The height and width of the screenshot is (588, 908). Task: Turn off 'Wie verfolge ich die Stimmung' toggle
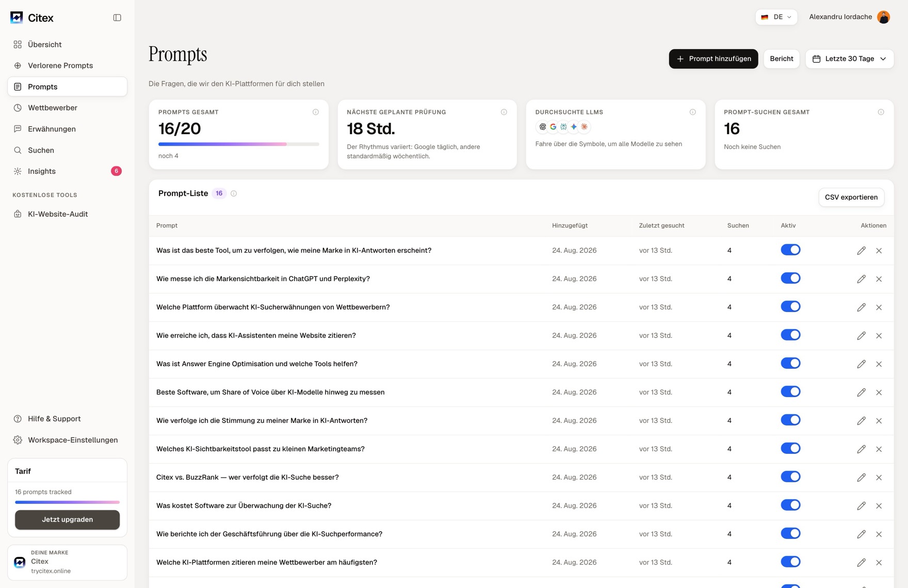tap(790, 420)
